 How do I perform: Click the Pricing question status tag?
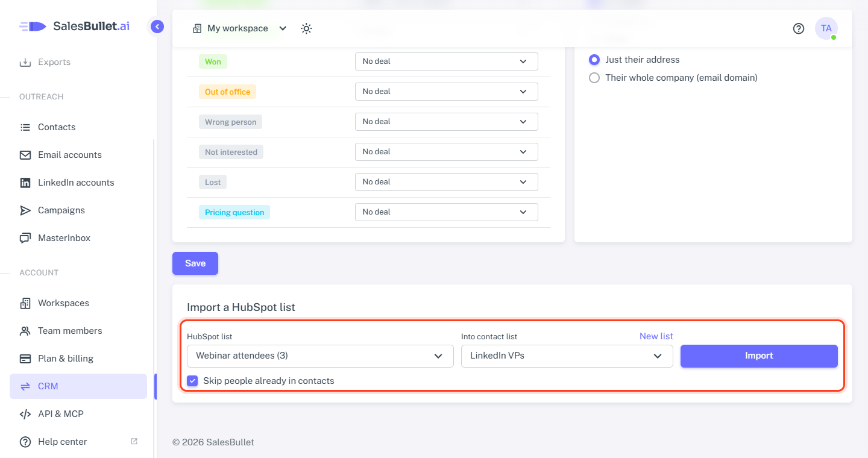[x=234, y=212]
